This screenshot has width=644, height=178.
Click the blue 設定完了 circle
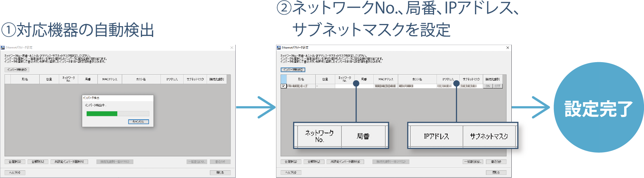[x=598, y=107]
